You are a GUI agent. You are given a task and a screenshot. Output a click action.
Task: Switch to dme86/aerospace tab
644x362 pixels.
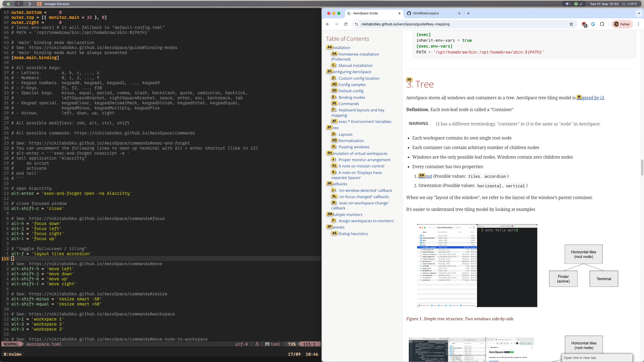point(433,13)
